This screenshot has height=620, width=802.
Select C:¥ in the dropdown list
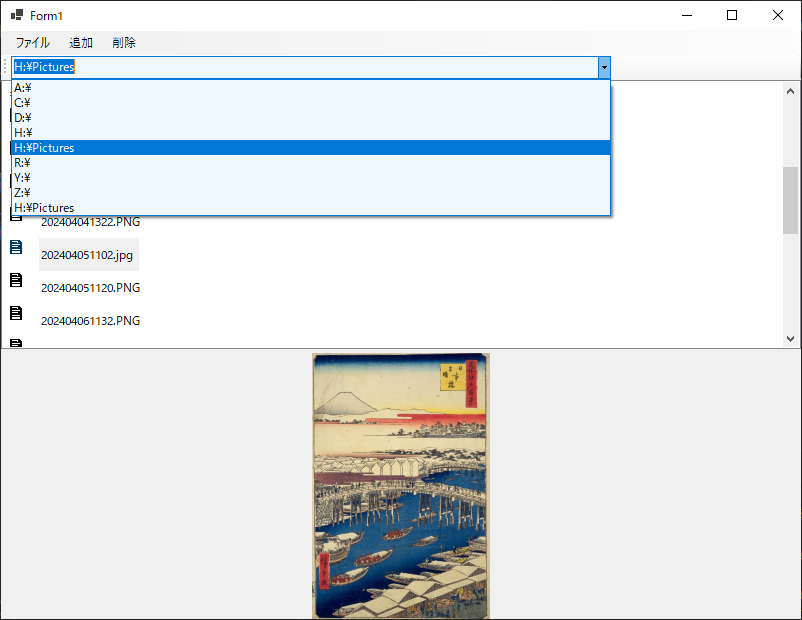[311, 103]
